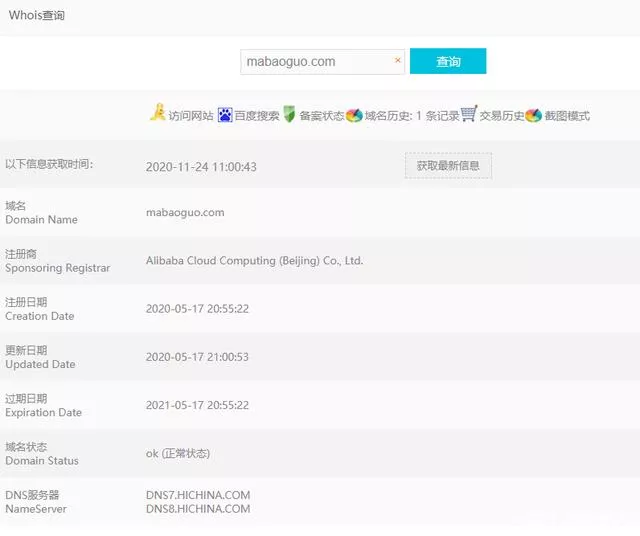This screenshot has height=536, width=640.
Task: Open the 备案状态 link
Action: point(321,116)
